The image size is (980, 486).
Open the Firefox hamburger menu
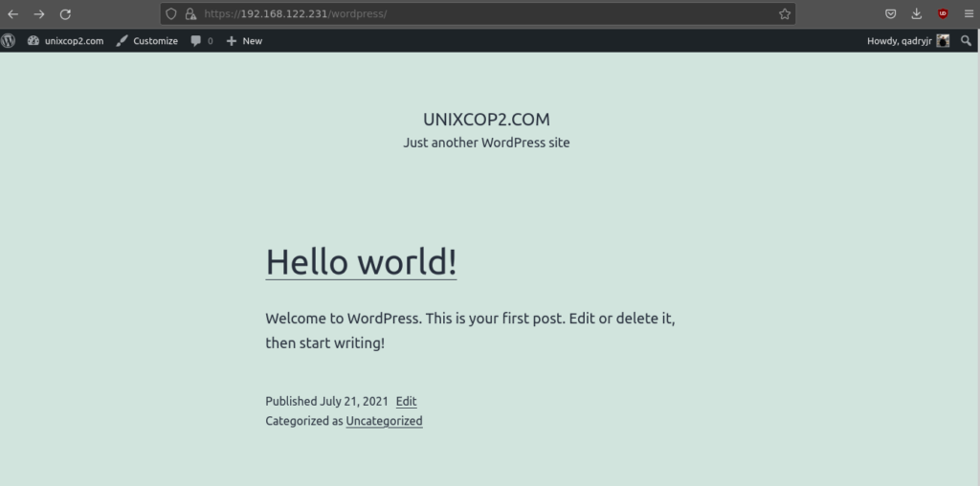969,13
